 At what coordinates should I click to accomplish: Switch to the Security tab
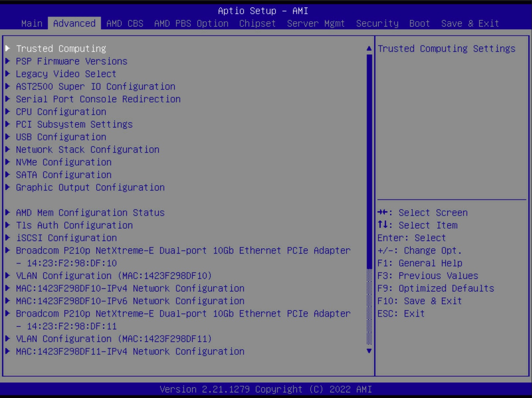377,24
